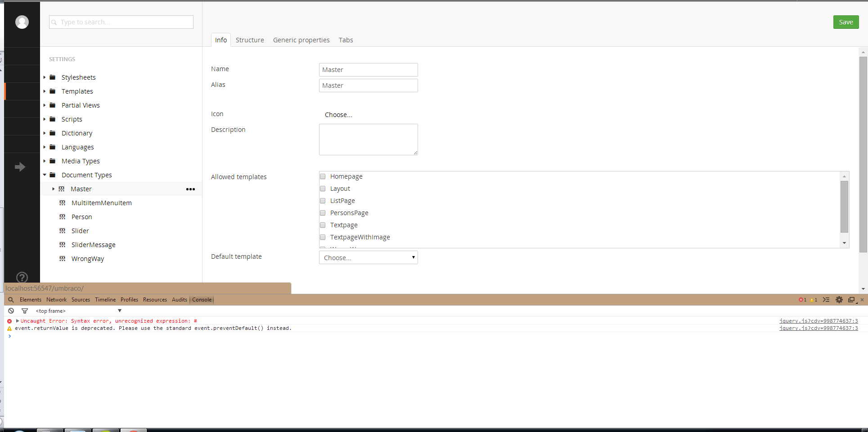Click the Master document type grid icon

[62, 189]
